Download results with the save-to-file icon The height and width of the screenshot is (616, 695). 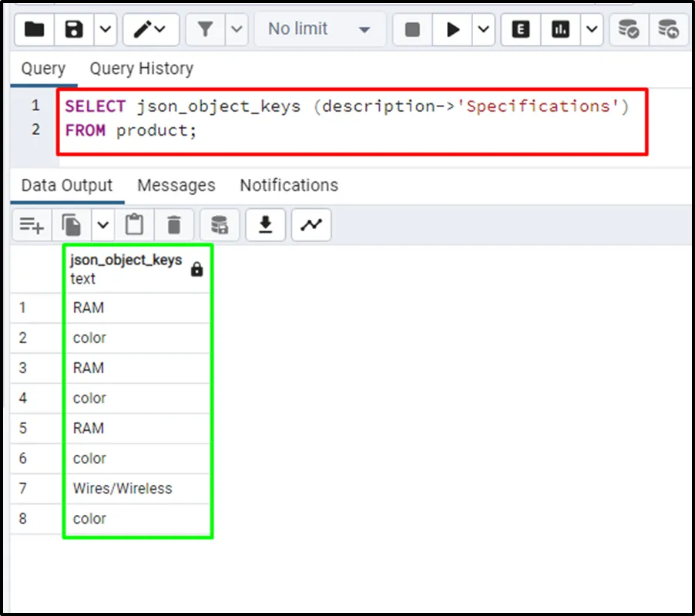(x=265, y=225)
